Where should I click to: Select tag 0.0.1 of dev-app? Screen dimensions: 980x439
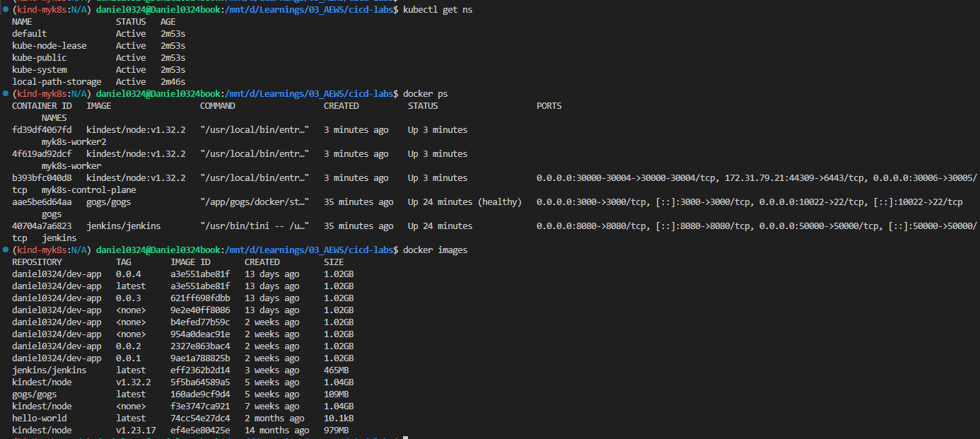click(128, 358)
